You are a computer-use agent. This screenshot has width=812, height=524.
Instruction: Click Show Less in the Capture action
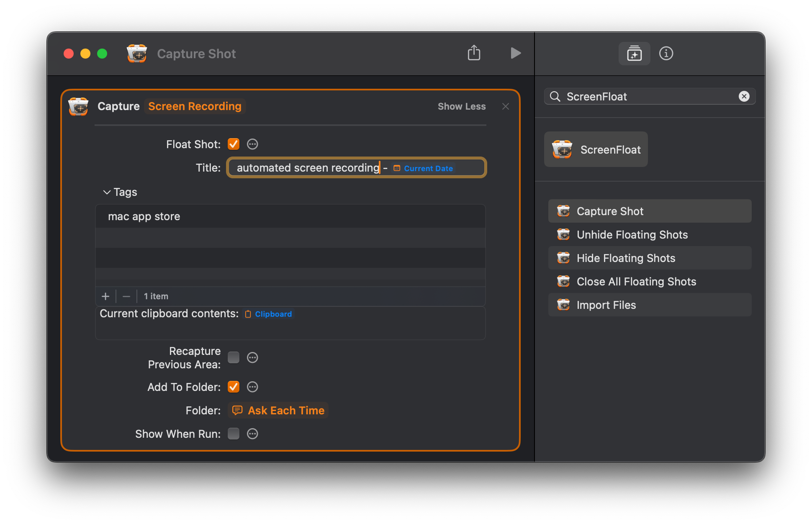pos(461,106)
